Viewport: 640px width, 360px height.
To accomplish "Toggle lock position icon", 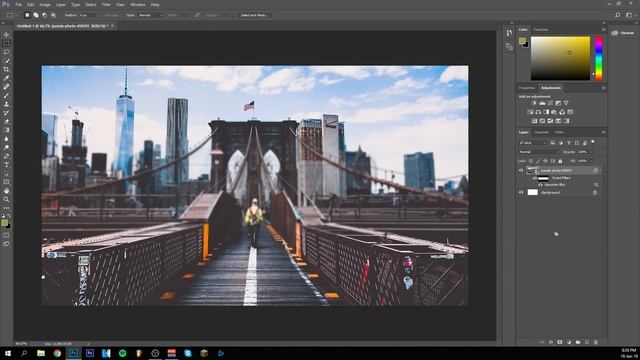I will [x=545, y=161].
